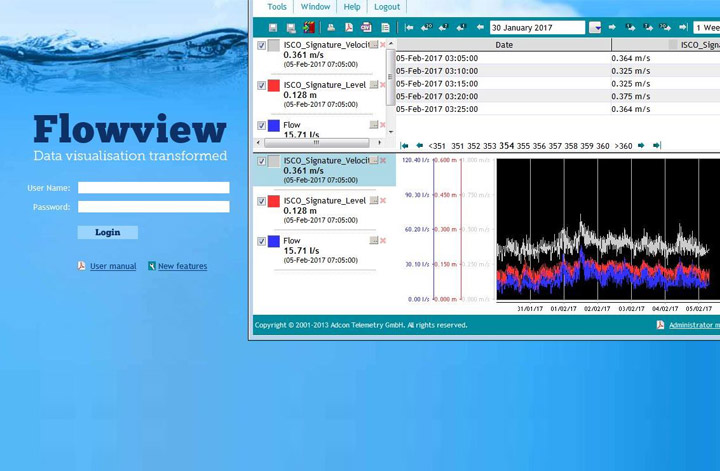
Task: Export via the toolbar PDF icon
Action: point(349,28)
